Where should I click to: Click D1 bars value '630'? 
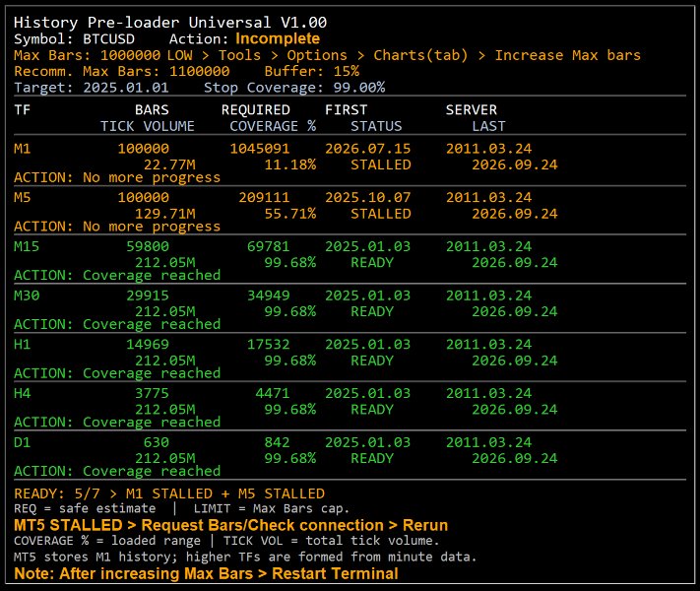point(157,442)
